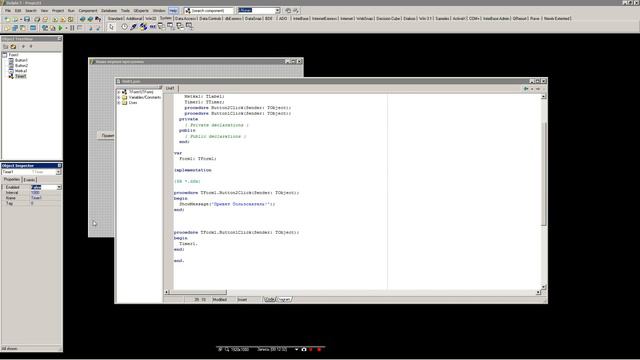Select Form1 in Object TreeView
640x360 pixels.
[x=13, y=55]
